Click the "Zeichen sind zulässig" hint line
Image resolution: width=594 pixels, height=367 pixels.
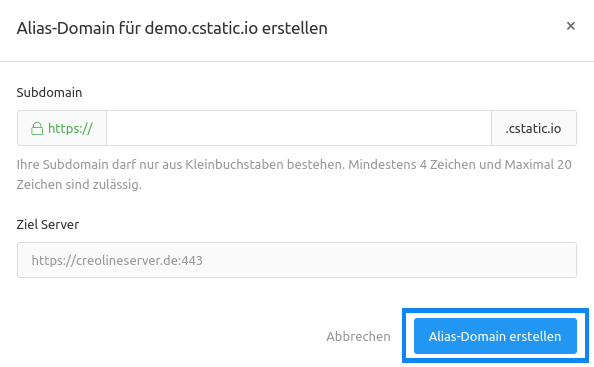pos(79,184)
